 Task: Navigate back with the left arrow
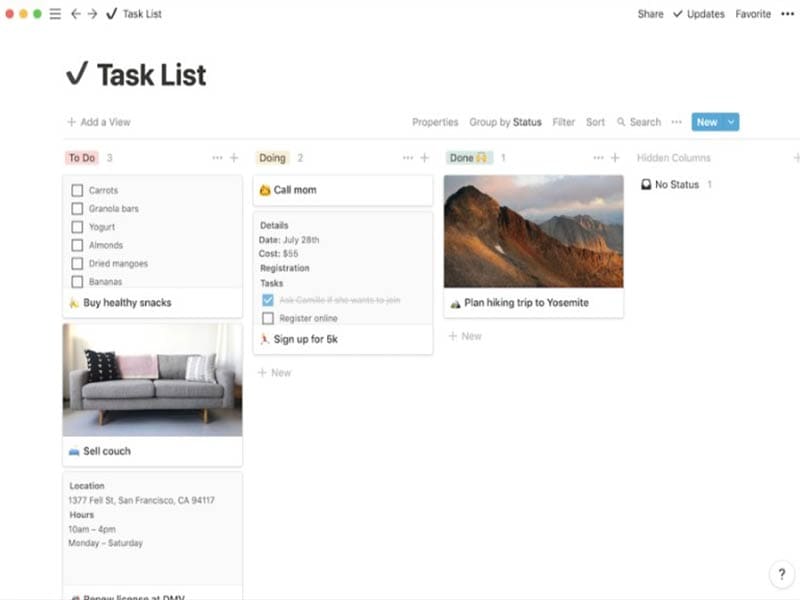pyautogui.click(x=76, y=14)
